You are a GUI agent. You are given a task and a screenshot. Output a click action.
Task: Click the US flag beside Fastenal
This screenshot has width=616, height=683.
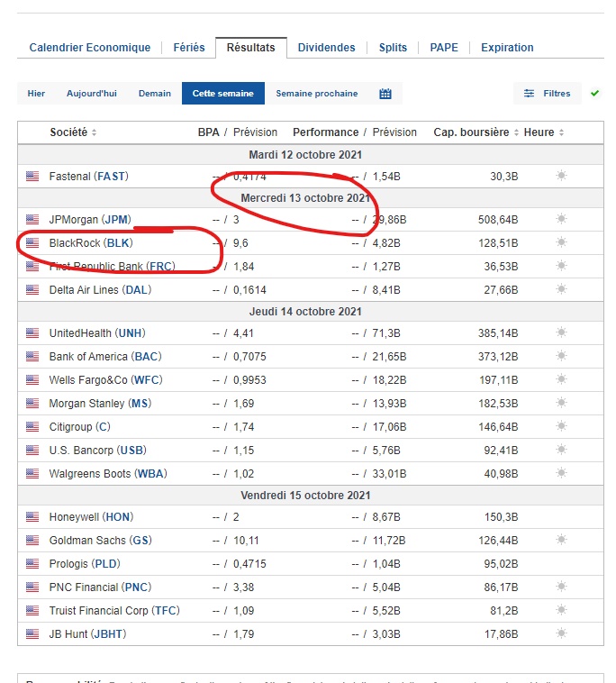pos(32,176)
